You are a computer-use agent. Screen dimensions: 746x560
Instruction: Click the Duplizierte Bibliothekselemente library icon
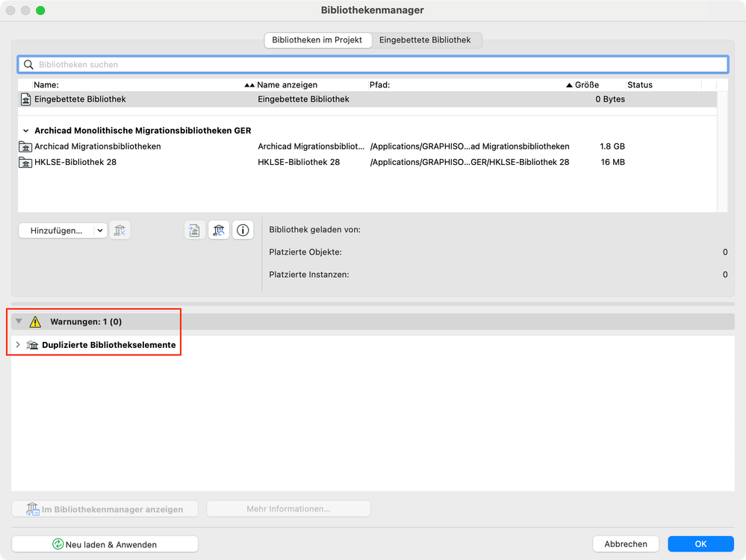[32, 344]
